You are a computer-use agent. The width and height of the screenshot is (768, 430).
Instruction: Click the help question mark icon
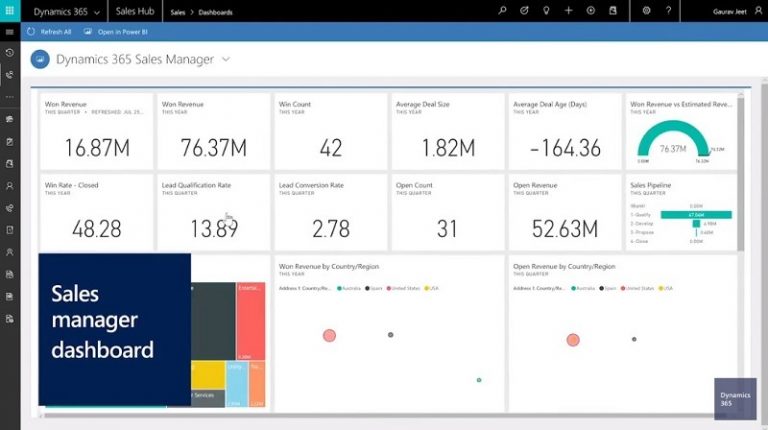[x=669, y=10]
